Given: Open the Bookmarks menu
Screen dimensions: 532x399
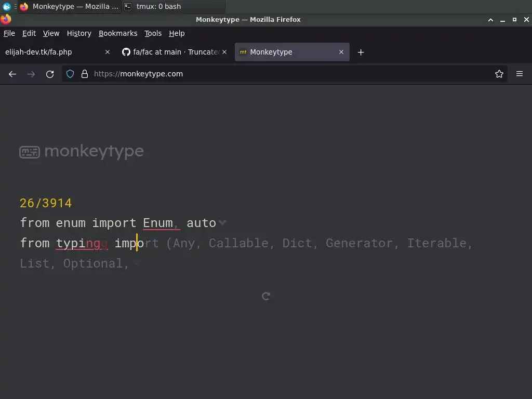Looking at the screenshot, I should click(118, 33).
